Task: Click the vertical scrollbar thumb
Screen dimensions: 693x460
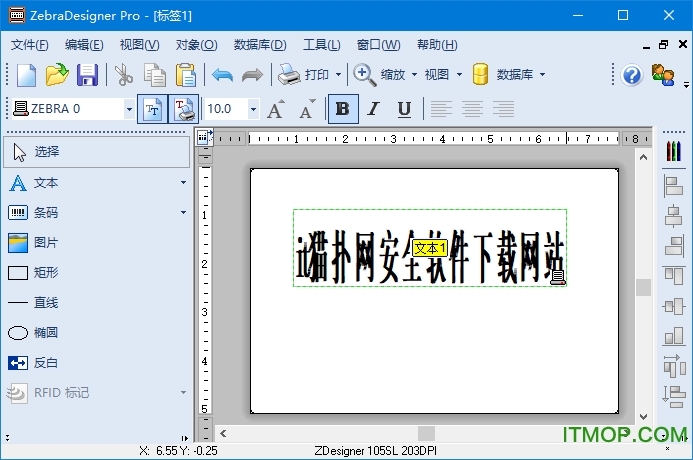Action: tap(644, 287)
